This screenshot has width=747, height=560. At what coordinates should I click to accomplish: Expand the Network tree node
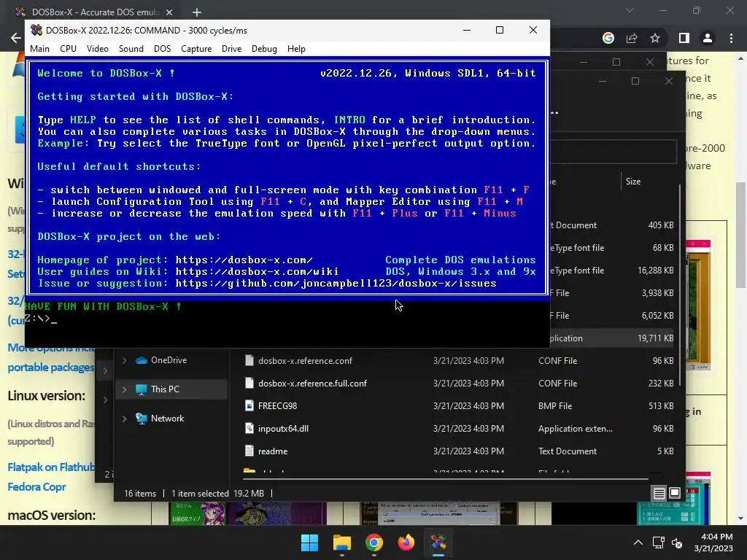point(124,418)
